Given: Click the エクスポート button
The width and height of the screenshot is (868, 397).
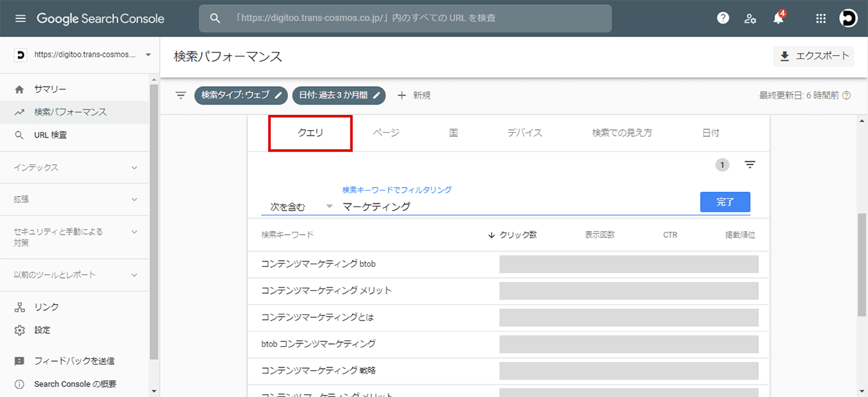Looking at the screenshot, I should [x=814, y=56].
